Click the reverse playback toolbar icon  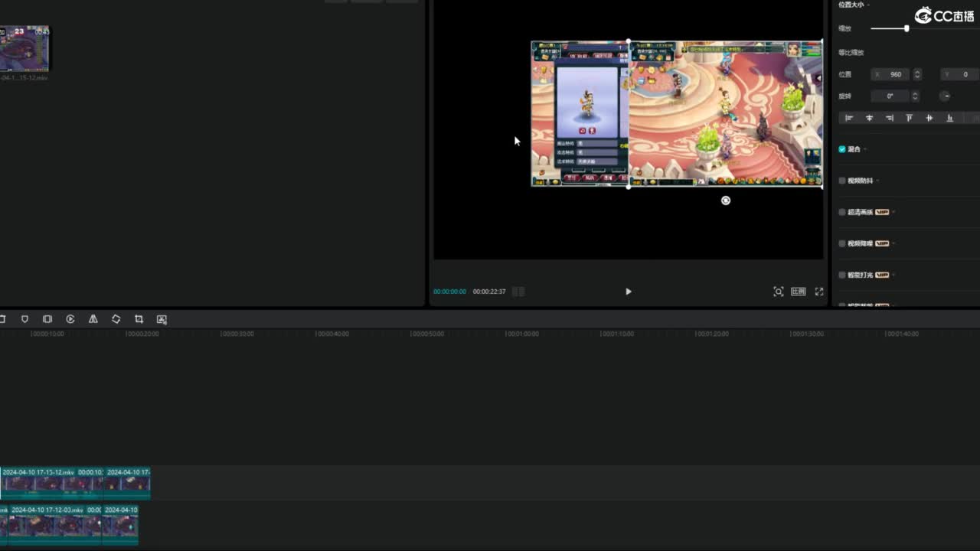pos(70,319)
